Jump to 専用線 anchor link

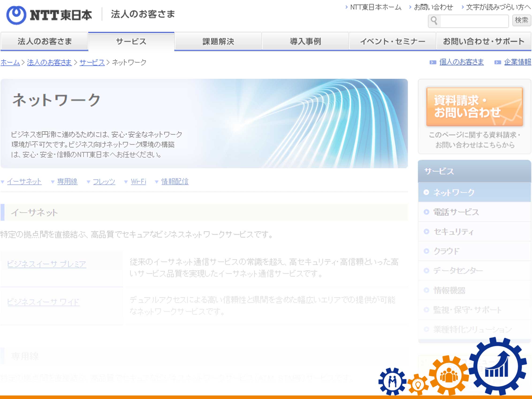tap(67, 182)
